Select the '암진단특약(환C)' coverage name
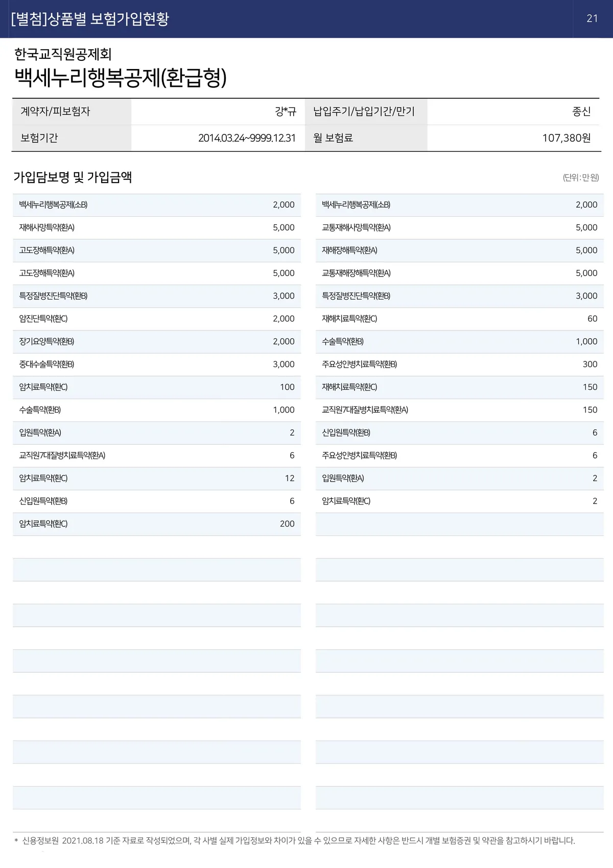Viewport: 613px width, 868px height. (x=43, y=318)
